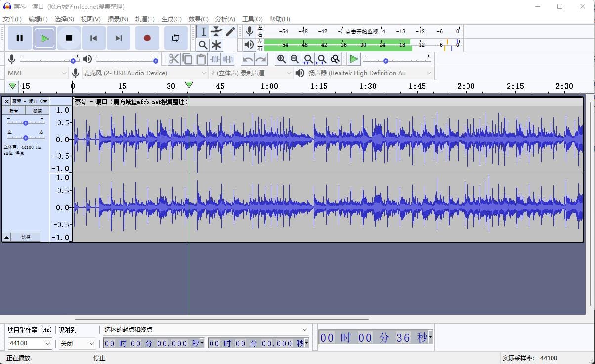Open the 轨道(T) menu
The height and width of the screenshot is (364, 595).
pos(145,19)
